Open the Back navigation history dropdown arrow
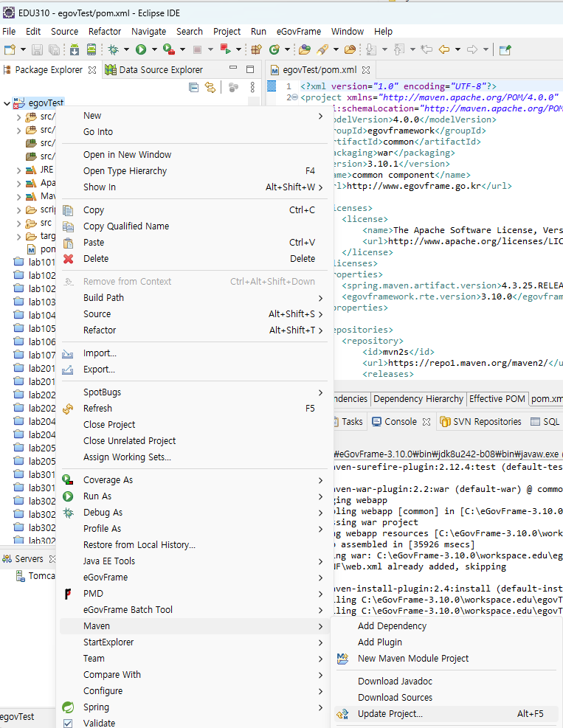The height and width of the screenshot is (728, 563). [457, 49]
